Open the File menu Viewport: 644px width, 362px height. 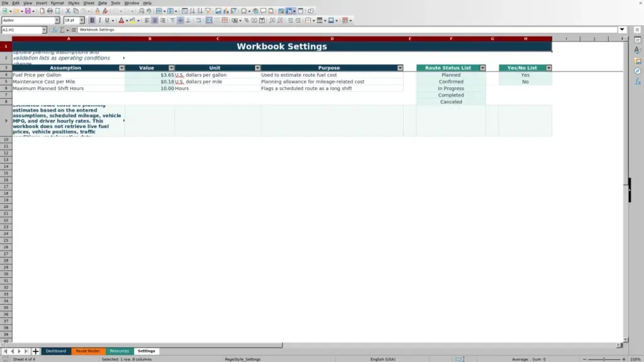5,3
